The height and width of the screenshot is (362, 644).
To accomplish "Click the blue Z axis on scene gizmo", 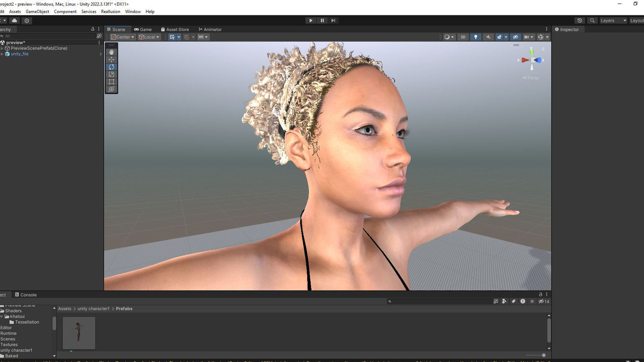I will [538, 60].
